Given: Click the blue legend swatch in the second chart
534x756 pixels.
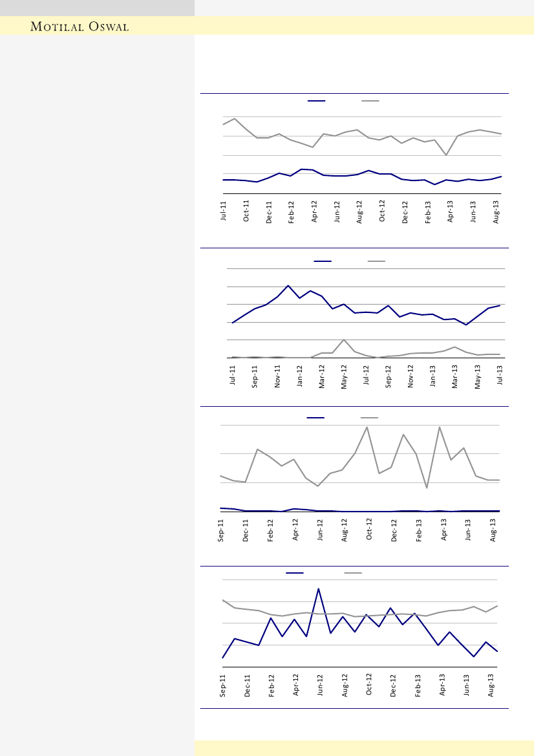Looking at the screenshot, I should [x=323, y=261].
